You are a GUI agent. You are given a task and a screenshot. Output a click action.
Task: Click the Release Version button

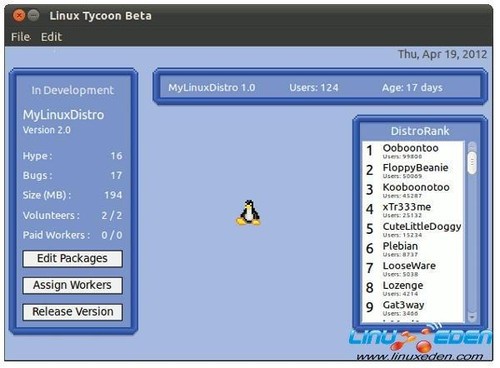coord(72,312)
